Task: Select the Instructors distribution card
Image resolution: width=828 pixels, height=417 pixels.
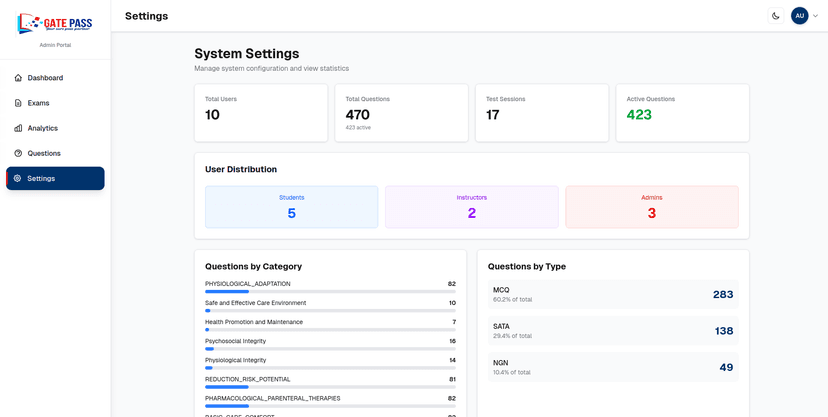Action: pos(471,206)
